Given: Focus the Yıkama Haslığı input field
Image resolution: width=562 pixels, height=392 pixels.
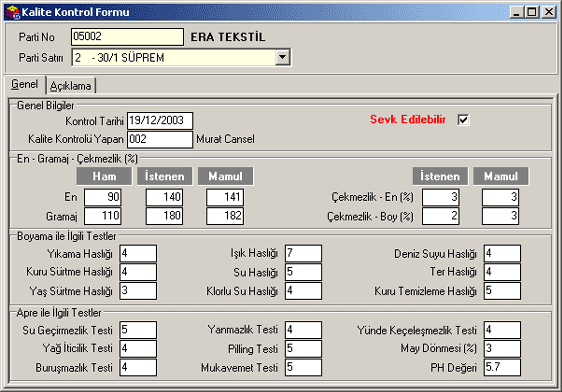Looking at the screenshot, I should [138, 254].
